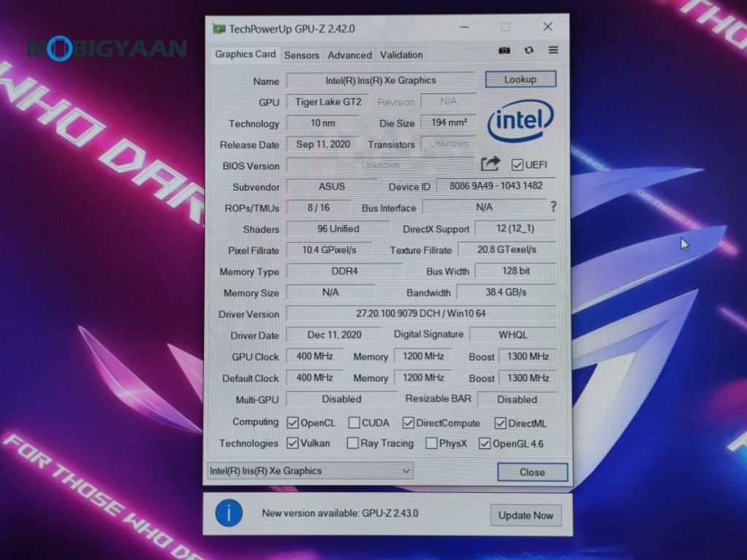
Task: Click the Driver Date field Dec 11, 2020
Action: tap(334, 335)
